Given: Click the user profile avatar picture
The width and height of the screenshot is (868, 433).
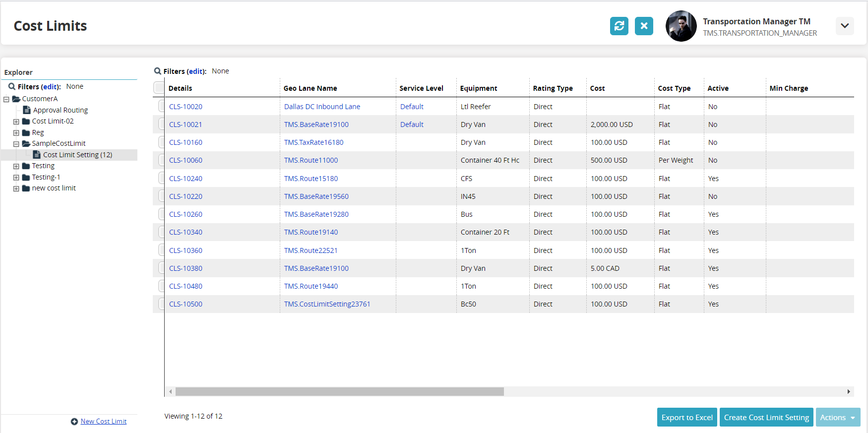Looking at the screenshot, I should (681, 26).
